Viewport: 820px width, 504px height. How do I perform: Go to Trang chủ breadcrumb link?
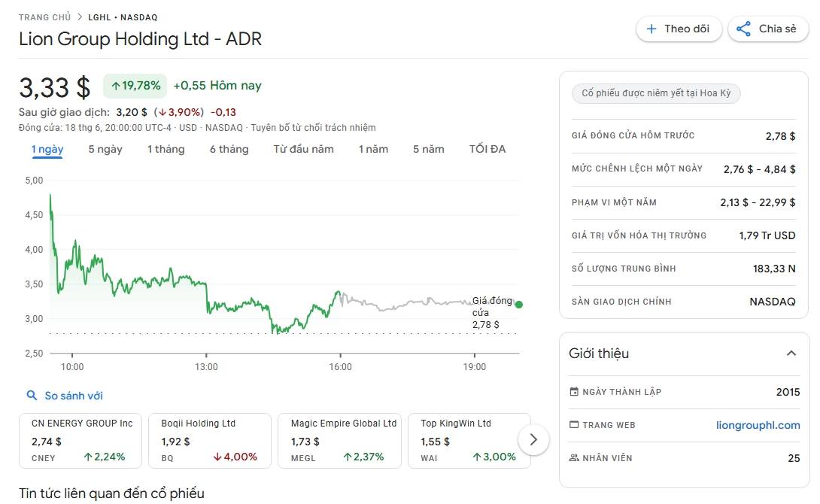click(x=44, y=17)
